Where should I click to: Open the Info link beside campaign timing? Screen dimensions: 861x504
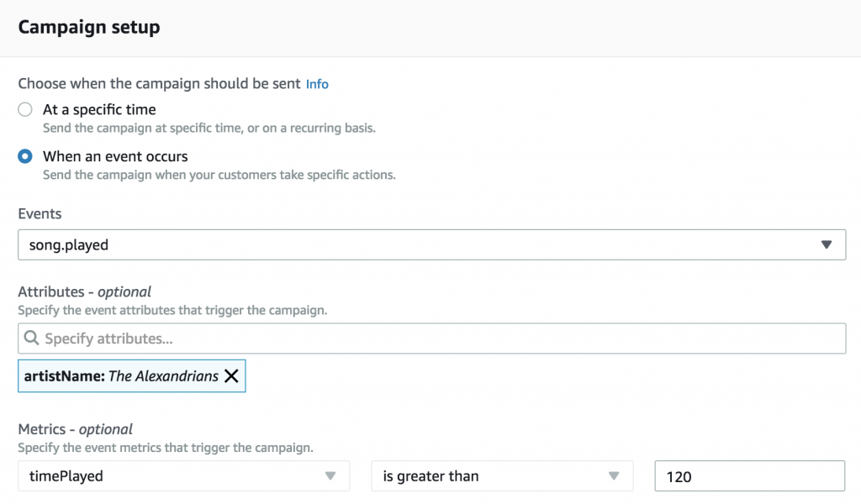(x=317, y=84)
